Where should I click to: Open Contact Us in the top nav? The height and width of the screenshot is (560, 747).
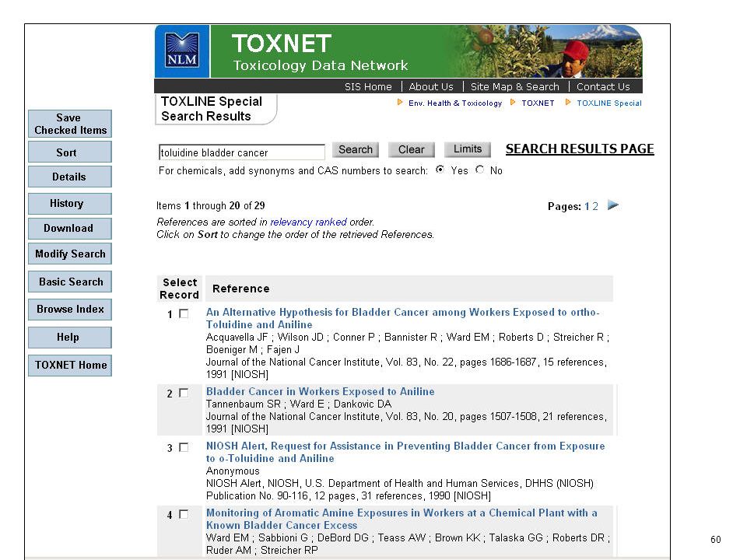click(x=603, y=86)
